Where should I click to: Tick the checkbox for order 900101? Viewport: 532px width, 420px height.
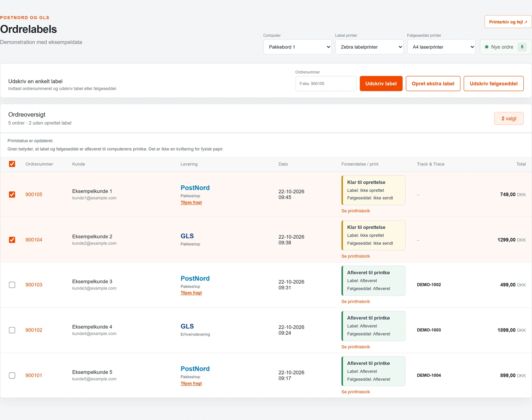coord(12,375)
